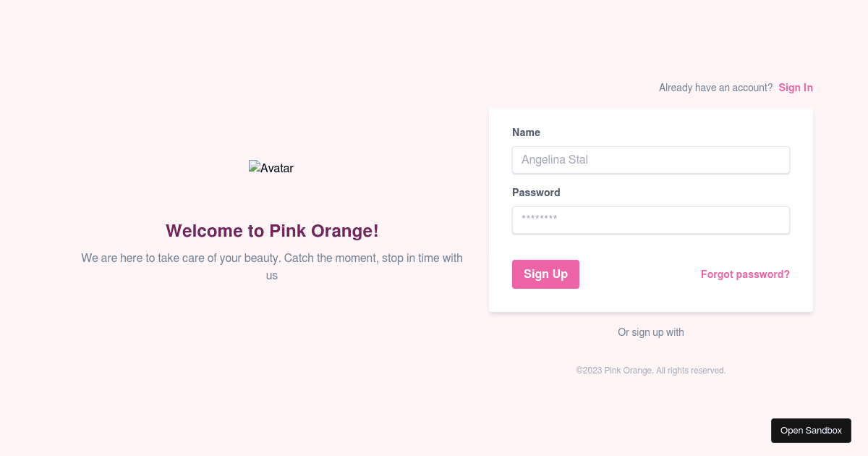Viewport: 868px width, 456px height.
Task: Click the Pink Orange copyright notice
Action: [650, 370]
